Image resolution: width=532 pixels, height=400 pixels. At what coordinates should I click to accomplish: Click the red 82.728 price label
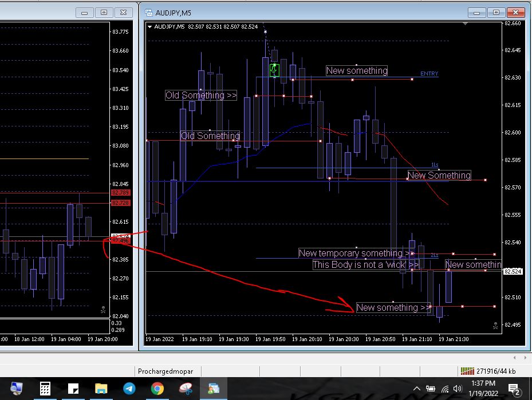pos(120,203)
